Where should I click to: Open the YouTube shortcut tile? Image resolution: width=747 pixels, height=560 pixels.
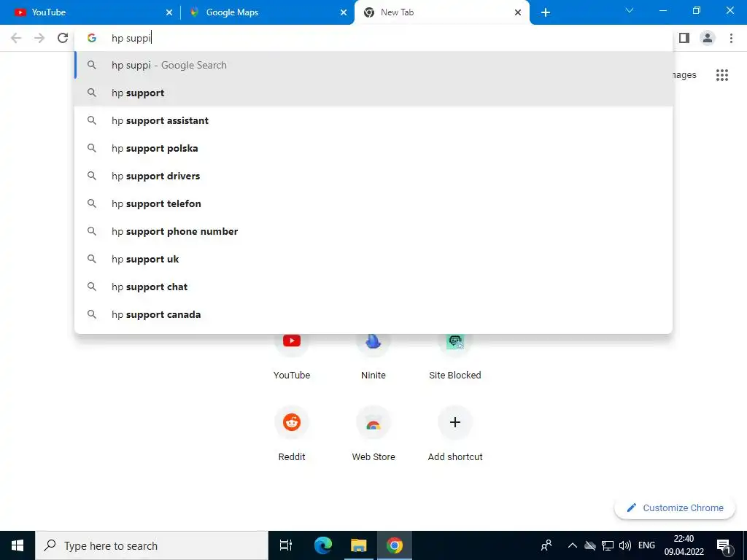click(292, 355)
